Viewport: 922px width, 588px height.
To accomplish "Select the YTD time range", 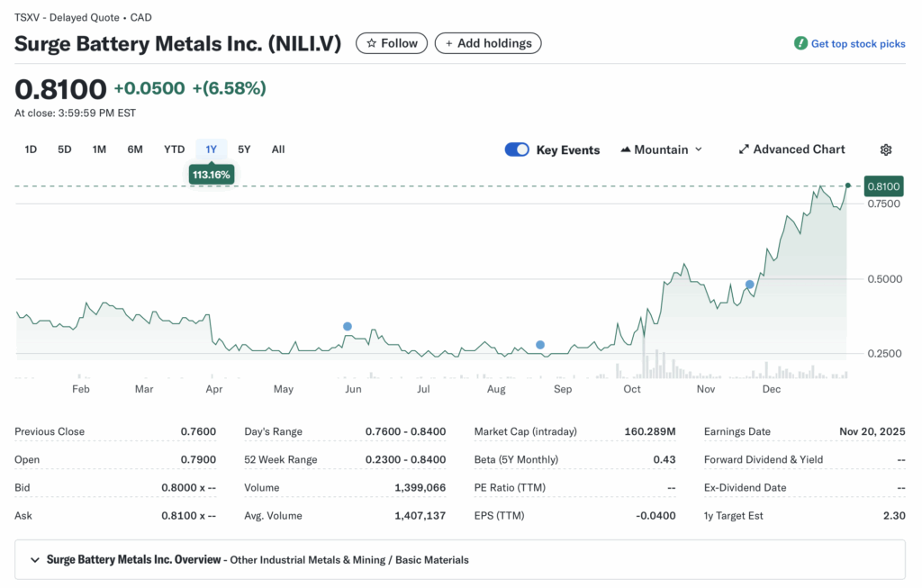I will tap(174, 149).
